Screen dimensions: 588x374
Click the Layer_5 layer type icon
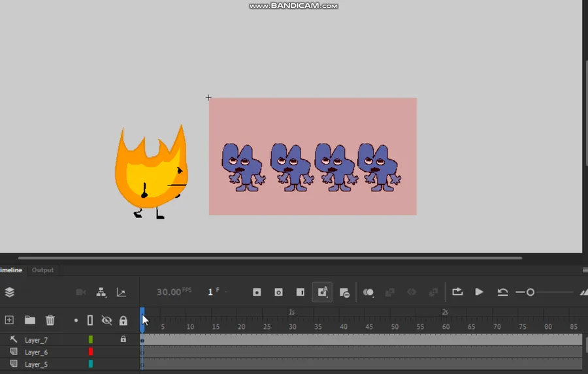click(14, 364)
